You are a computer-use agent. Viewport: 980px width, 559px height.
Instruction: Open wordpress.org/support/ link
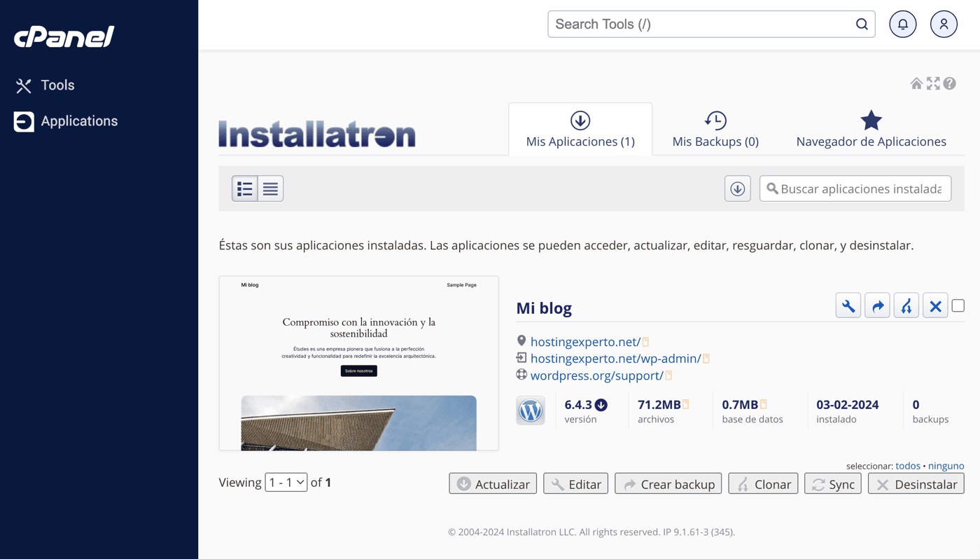tap(596, 375)
